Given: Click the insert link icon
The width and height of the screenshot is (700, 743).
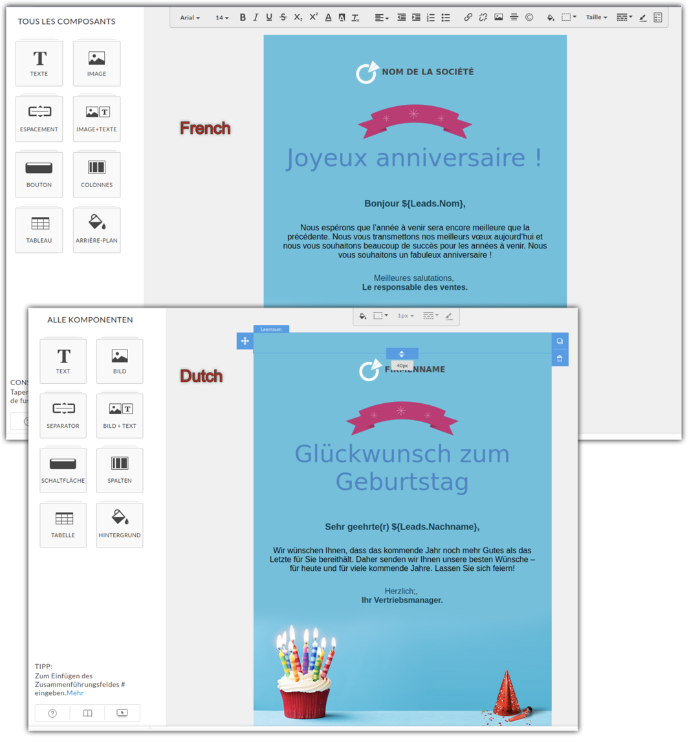Looking at the screenshot, I should point(468,17).
